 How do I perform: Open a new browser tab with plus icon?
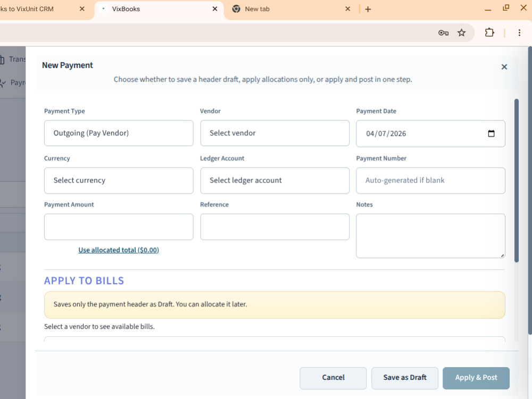click(368, 9)
